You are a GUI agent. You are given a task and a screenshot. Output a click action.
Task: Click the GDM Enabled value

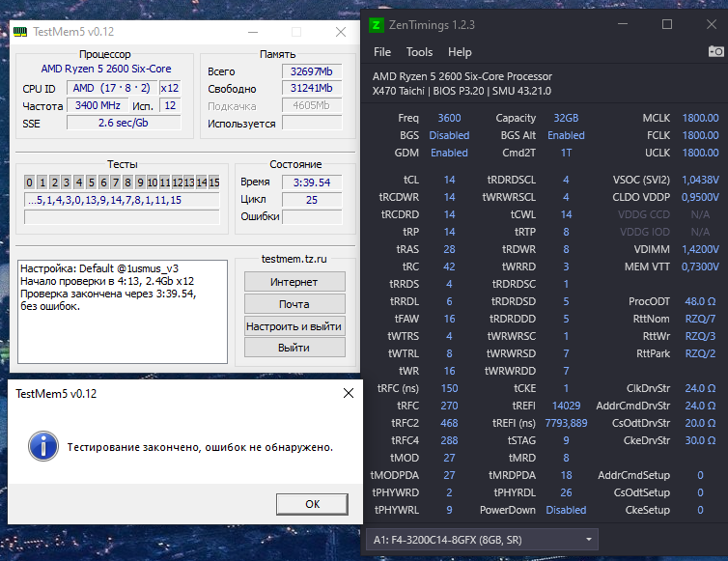[x=449, y=153]
